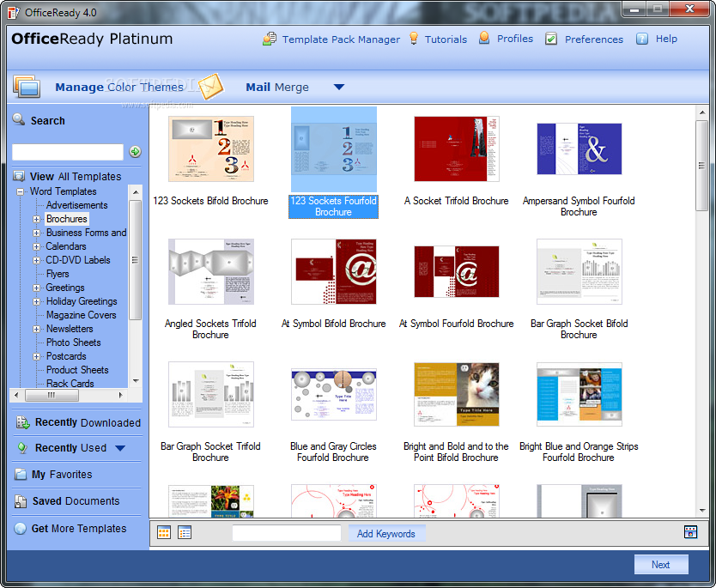Select Ampersand Symbol Fourfold Brochure thumbnail
This screenshot has height=588, width=716.
pyautogui.click(x=579, y=149)
